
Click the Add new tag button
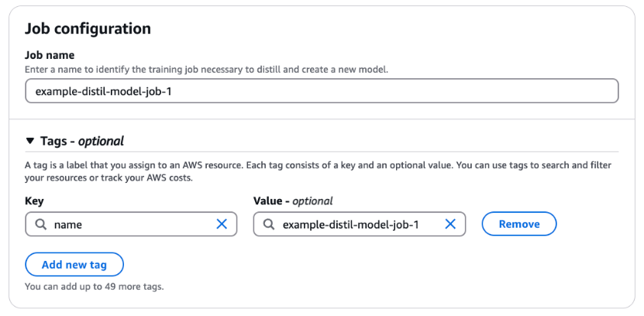pyautogui.click(x=74, y=264)
